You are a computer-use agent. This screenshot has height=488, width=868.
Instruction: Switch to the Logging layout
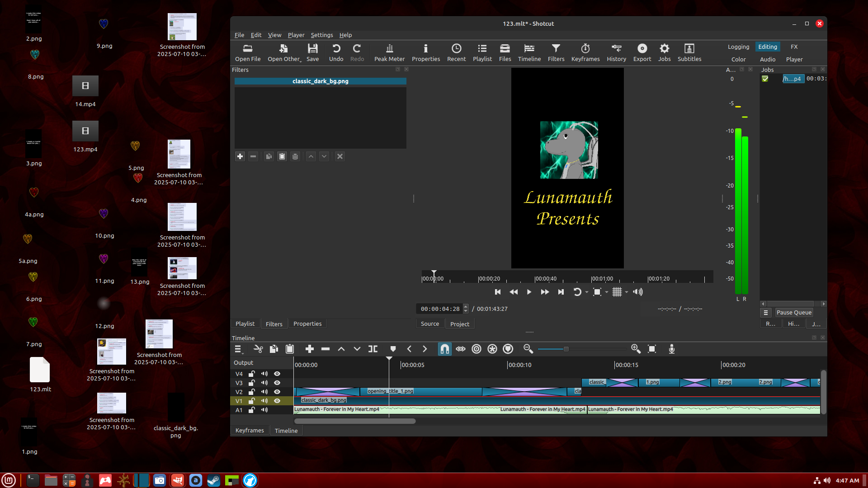coord(738,47)
